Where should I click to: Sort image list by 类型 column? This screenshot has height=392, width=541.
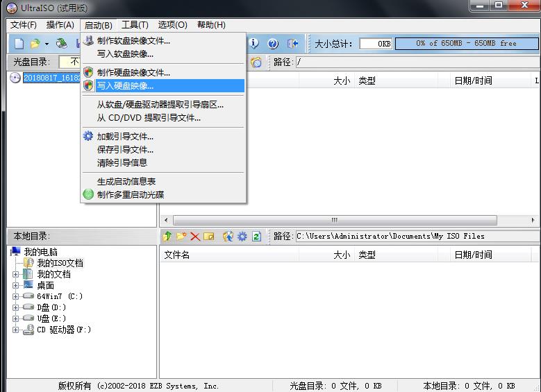[x=396, y=80]
